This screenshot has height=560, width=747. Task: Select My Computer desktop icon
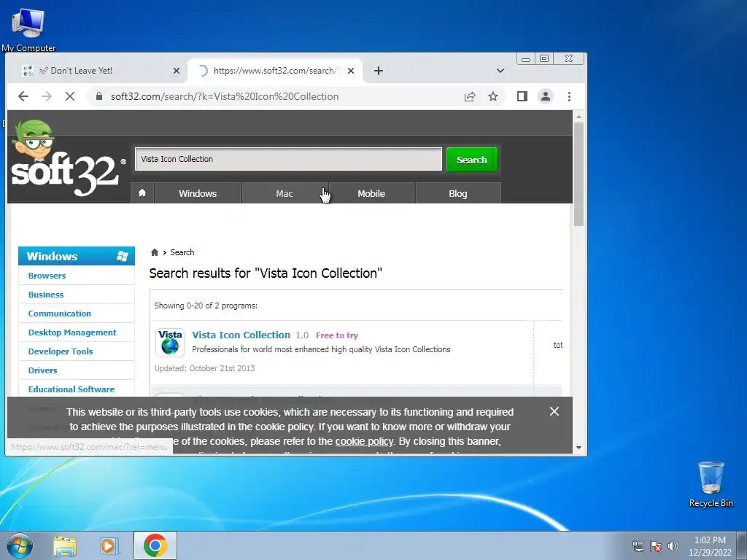click(28, 29)
